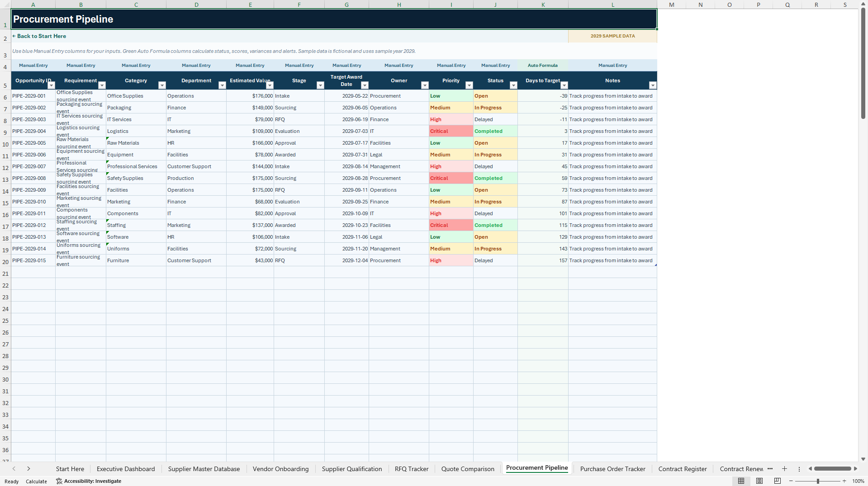Open Requirement column filter dropdown

click(x=102, y=85)
